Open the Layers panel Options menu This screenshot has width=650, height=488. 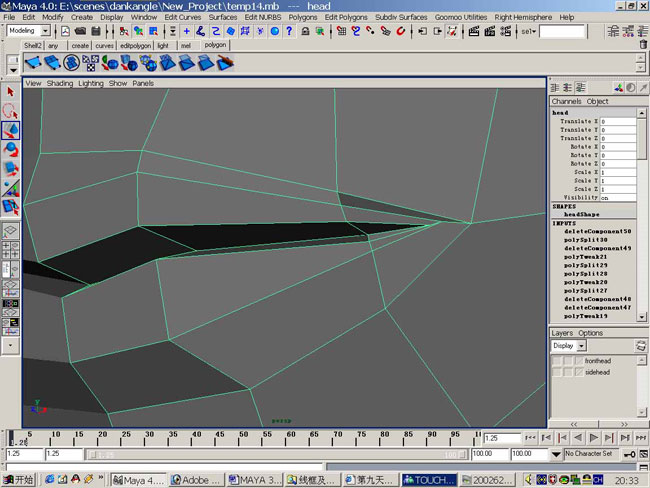point(590,333)
